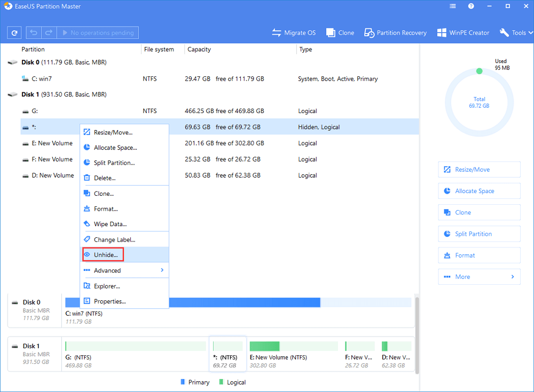The width and height of the screenshot is (534, 392).
Task: Open Properties from context menu
Action: click(109, 301)
